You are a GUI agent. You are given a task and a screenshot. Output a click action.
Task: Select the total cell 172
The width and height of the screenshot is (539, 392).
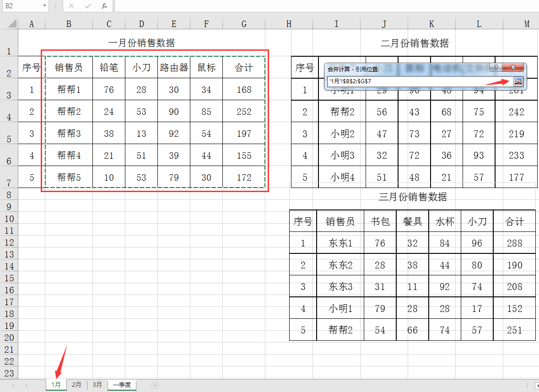pyautogui.click(x=244, y=177)
